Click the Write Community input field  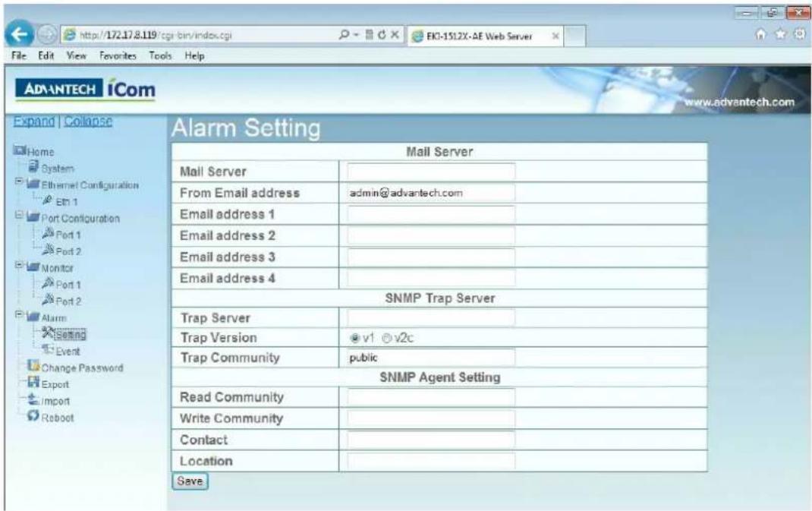pos(431,418)
